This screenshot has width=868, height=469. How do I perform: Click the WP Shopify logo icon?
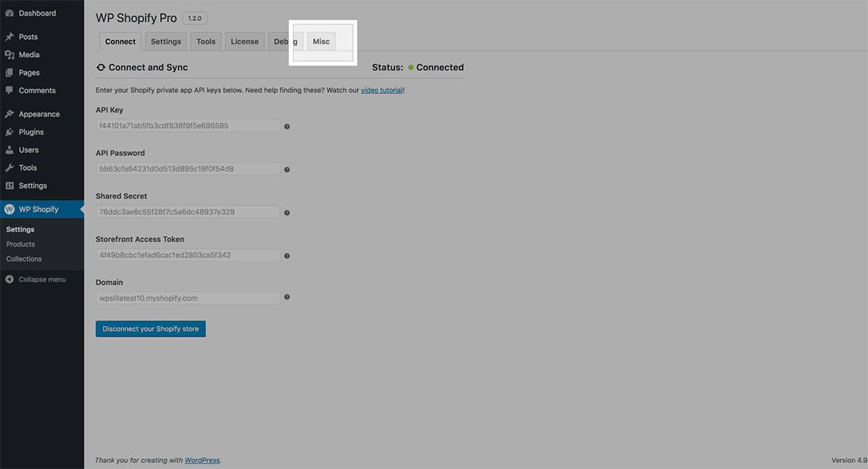tap(10, 209)
